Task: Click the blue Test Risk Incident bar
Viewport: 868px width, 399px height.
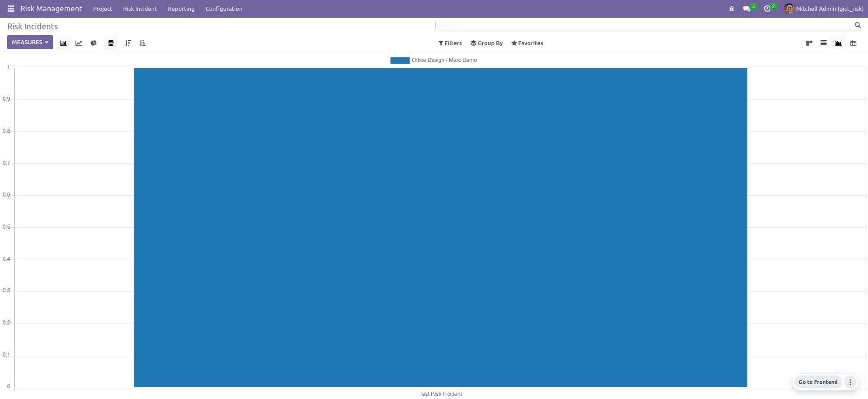Action: coord(440,227)
